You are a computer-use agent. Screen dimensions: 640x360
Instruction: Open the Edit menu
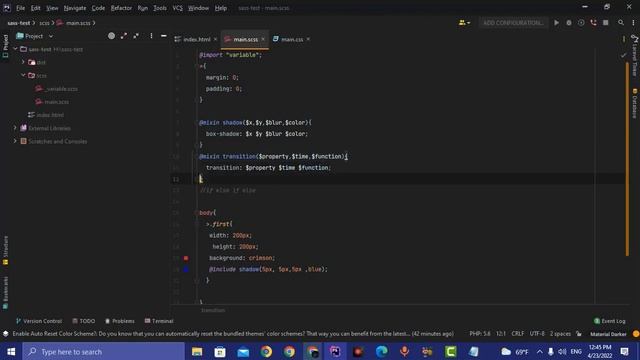point(36,8)
